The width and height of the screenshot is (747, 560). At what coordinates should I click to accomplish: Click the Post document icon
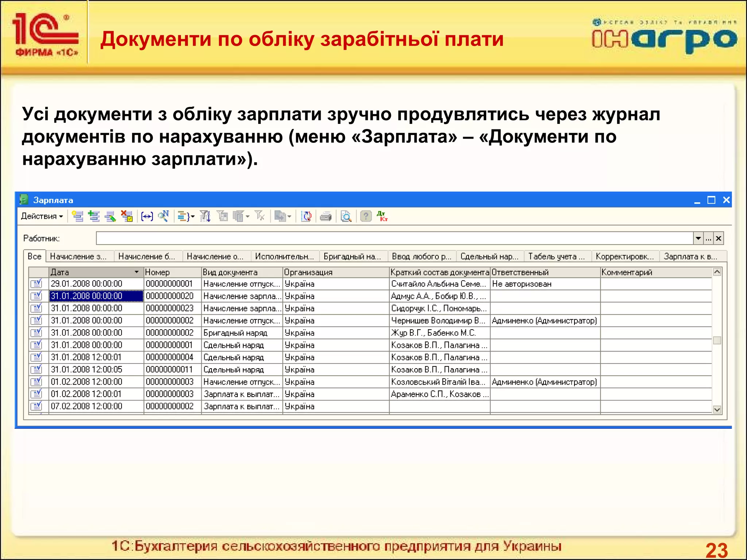(x=183, y=217)
